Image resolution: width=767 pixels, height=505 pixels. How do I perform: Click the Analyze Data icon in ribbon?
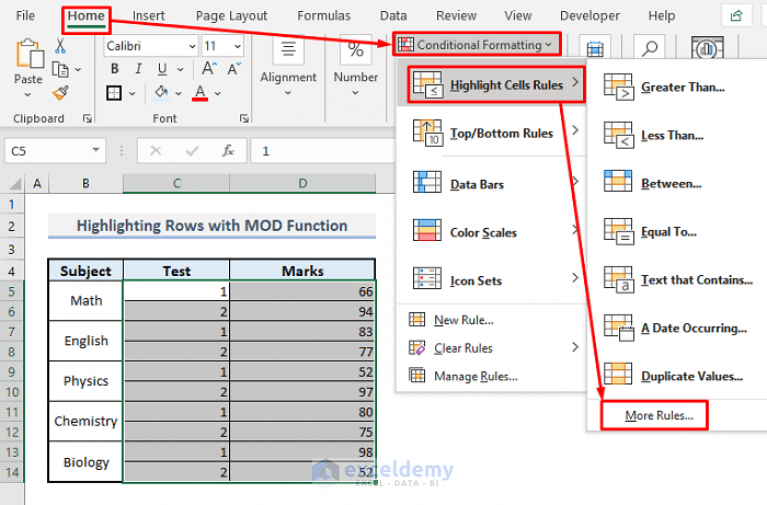[707, 48]
